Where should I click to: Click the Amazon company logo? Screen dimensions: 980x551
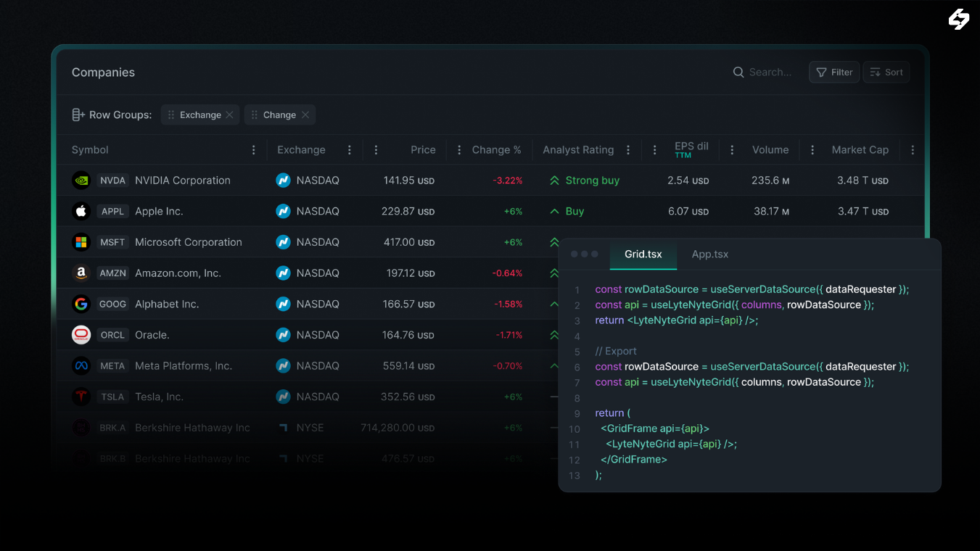pos(81,273)
